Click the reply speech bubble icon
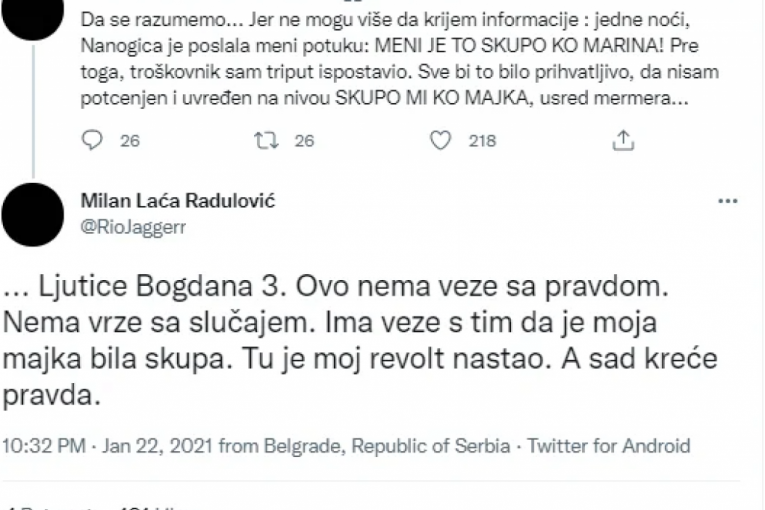The image size is (765, 510). 92,141
